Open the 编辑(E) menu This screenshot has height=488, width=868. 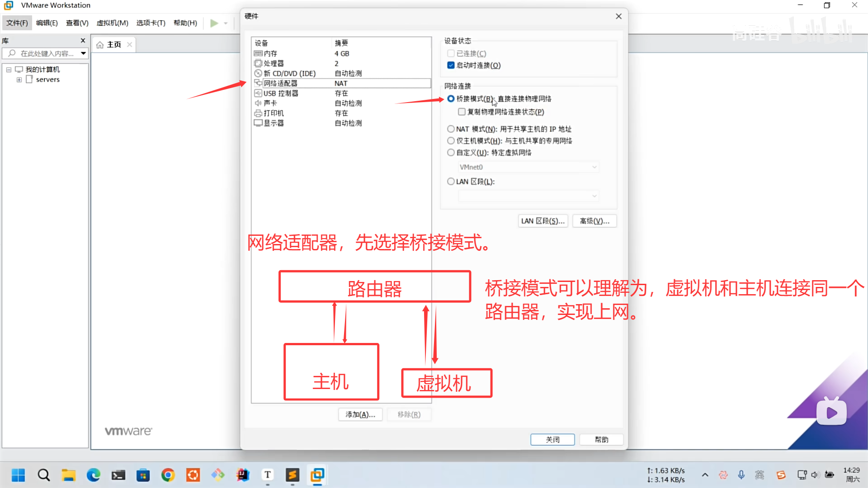(x=47, y=23)
